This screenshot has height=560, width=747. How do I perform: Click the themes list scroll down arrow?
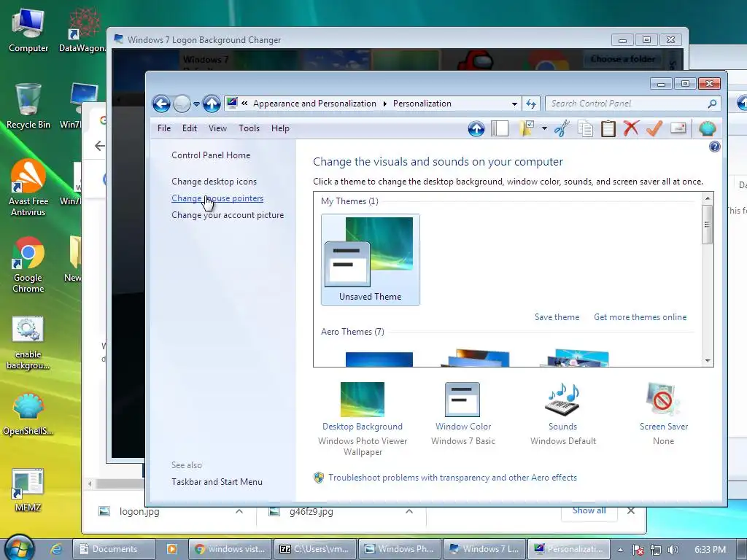[708, 360]
